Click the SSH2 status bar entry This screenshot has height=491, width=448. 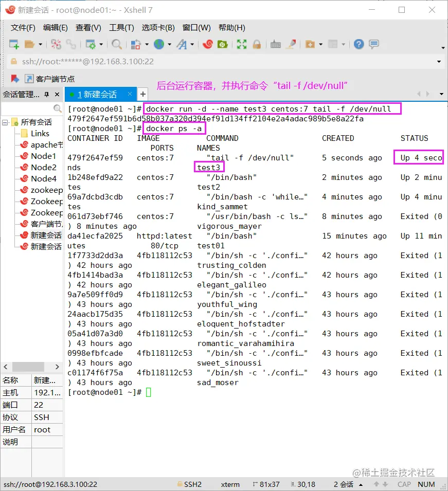189,484
